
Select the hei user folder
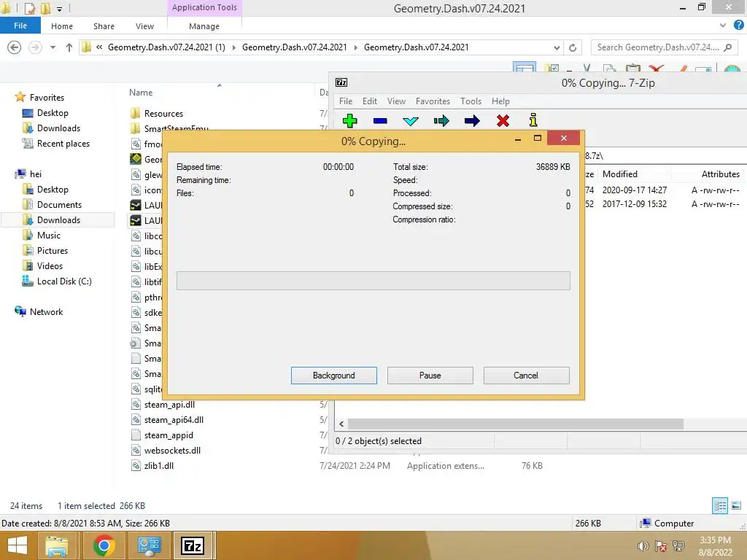[x=35, y=174]
